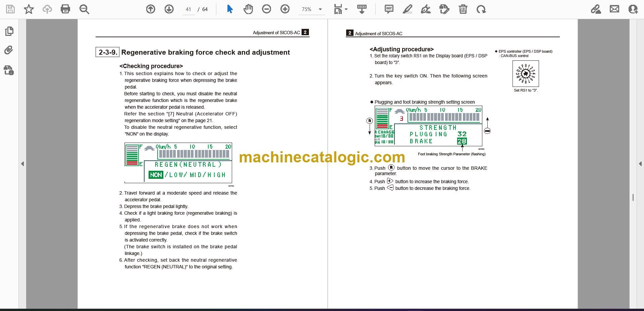Image resolution: width=644 pixels, height=311 pixels.
Task: Activate the hand pan tool
Action: click(248, 9)
